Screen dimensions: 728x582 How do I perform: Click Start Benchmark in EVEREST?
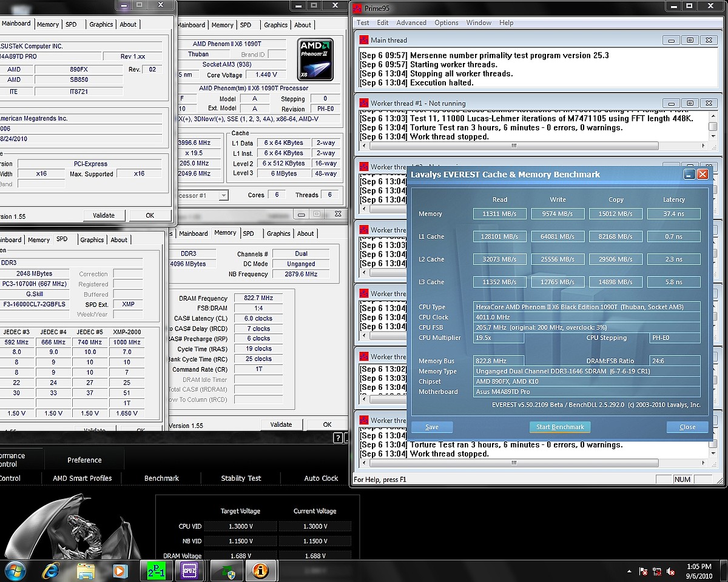tap(560, 427)
